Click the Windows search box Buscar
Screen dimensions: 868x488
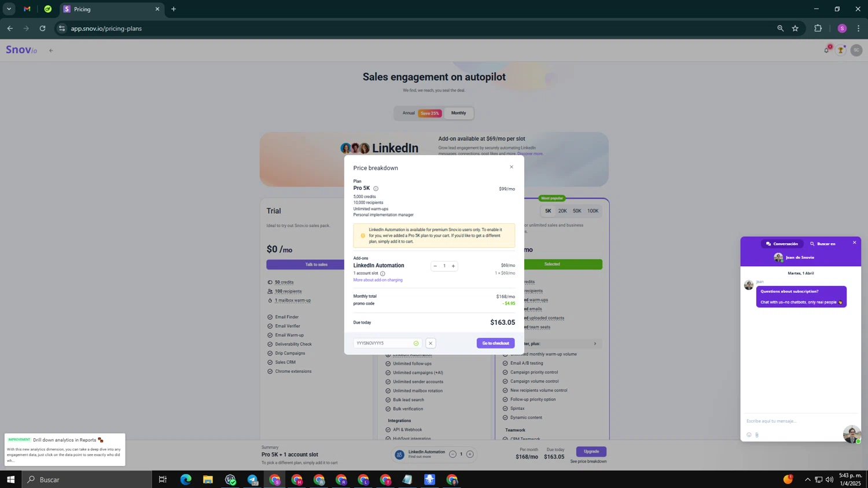tap(87, 479)
